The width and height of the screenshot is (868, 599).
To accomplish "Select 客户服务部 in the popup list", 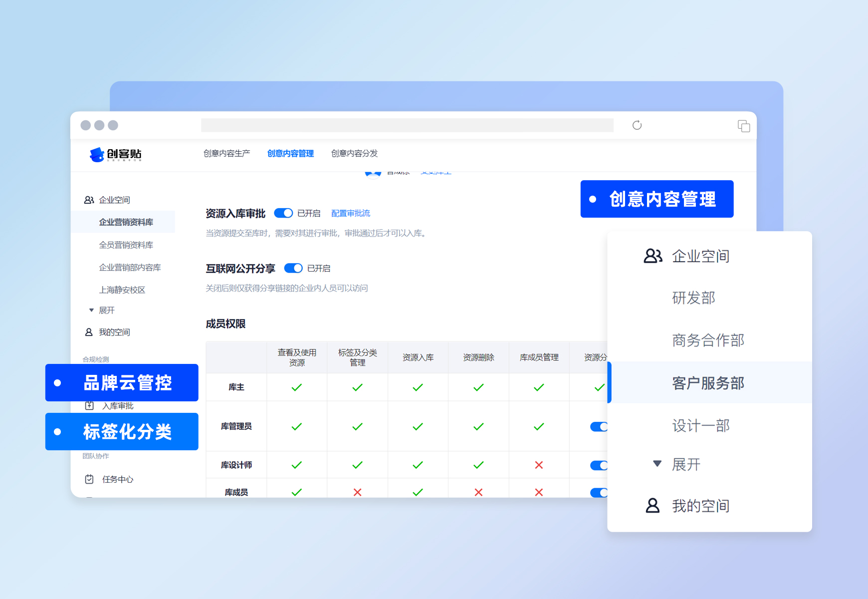I will point(707,383).
